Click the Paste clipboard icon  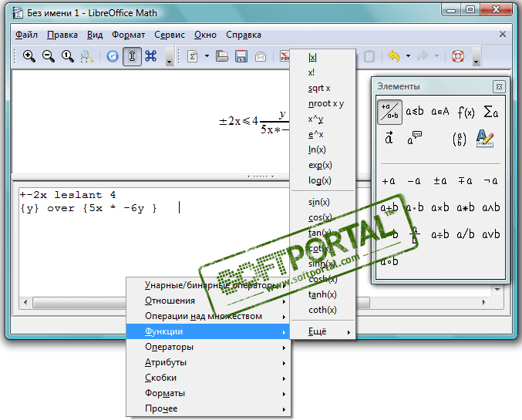tap(369, 56)
